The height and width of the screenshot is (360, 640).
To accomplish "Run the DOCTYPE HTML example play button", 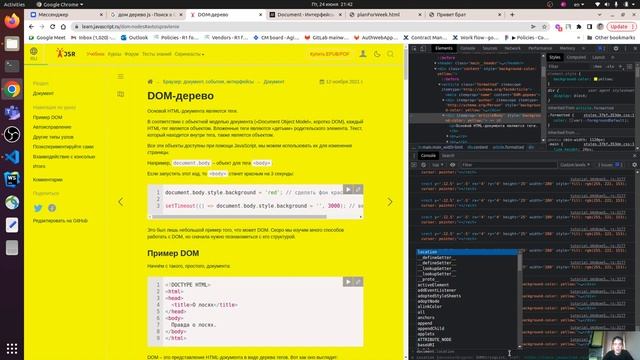I will (x=347, y=282).
